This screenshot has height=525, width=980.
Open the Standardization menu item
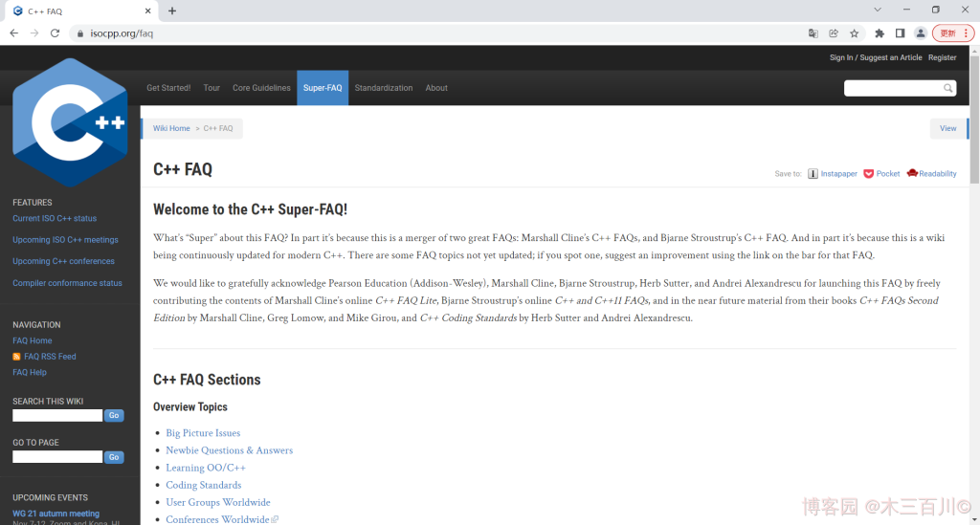coord(384,88)
